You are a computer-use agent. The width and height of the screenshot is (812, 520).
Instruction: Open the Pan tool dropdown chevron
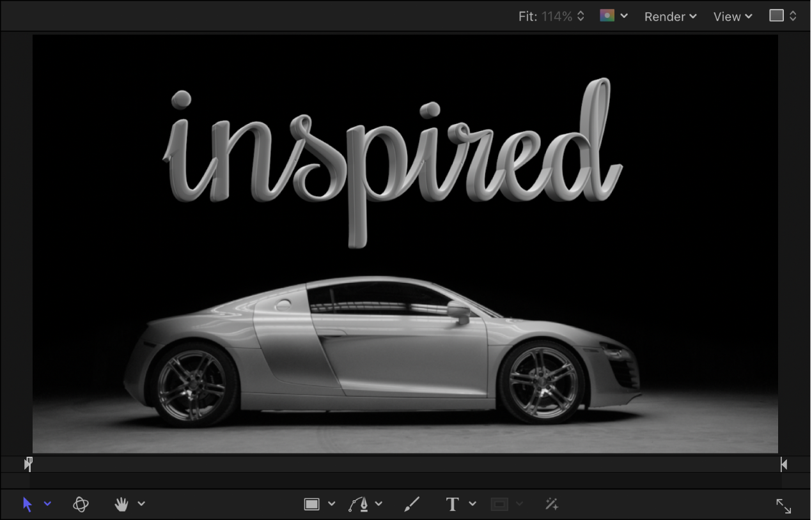pyautogui.click(x=141, y=504)
